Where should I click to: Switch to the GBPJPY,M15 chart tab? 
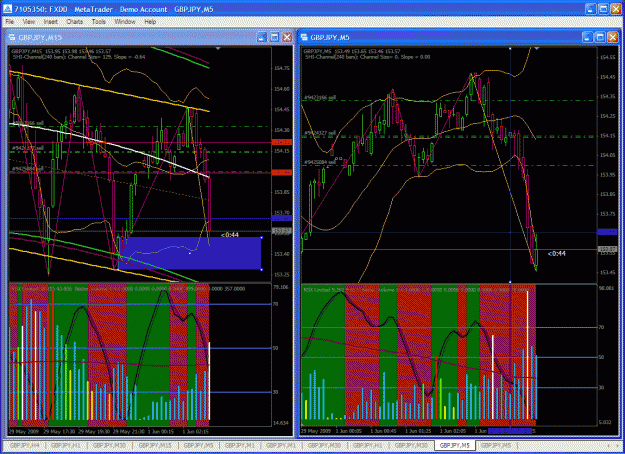point(155,445)
